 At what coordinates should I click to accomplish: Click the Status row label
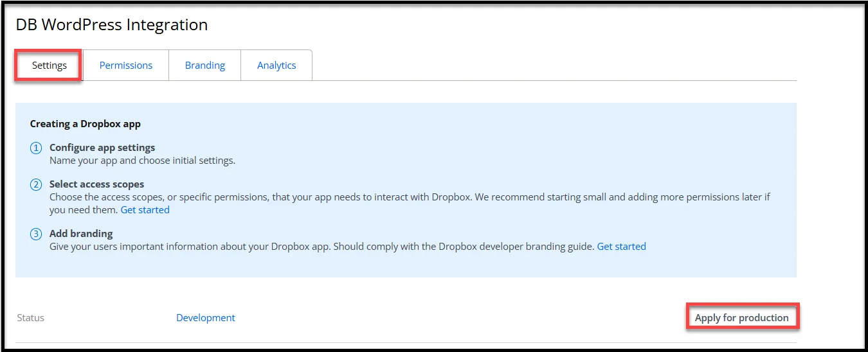(31, 318)
